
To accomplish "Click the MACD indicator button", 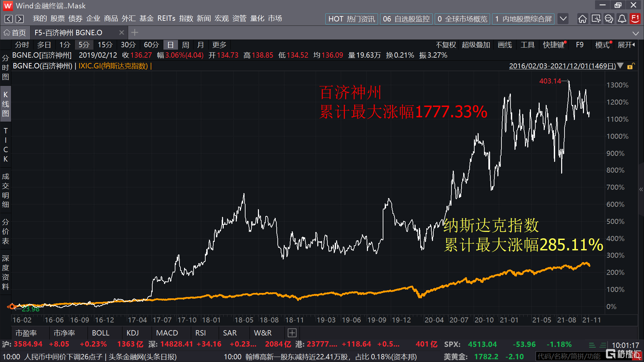I will tap(167, 333).
